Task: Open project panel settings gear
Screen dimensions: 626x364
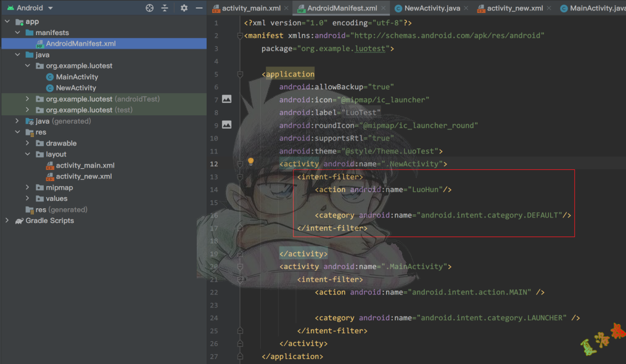Action: pyautogui.click(x=184, y=8)
